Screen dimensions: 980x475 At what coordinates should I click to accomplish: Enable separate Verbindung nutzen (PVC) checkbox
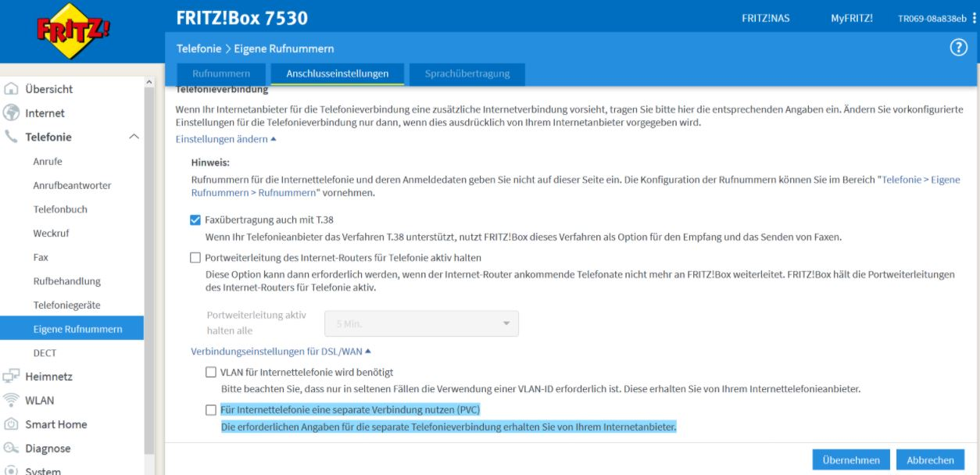point(211,410)
